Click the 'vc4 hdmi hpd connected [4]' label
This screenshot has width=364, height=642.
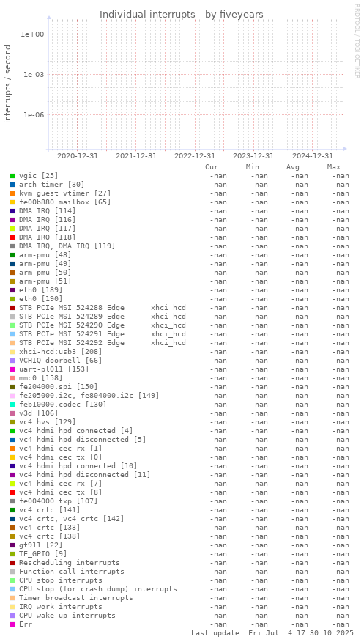click(76, 431)
